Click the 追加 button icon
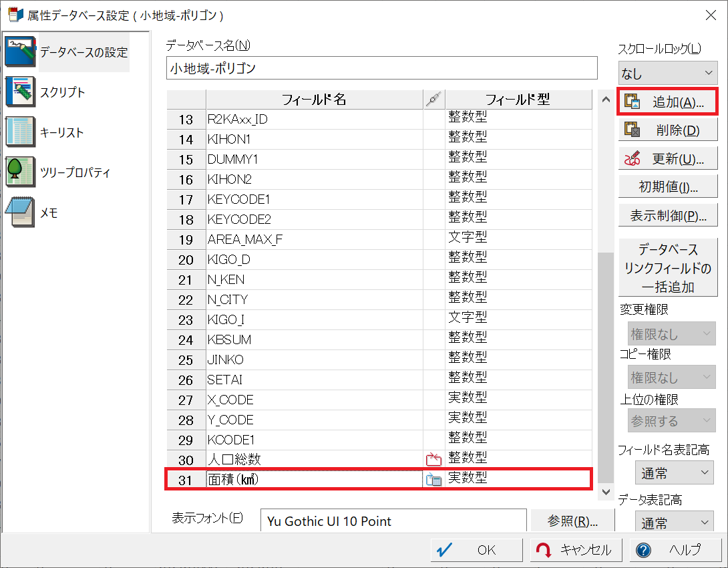This screenshot has width=728, height=568. 632,102
